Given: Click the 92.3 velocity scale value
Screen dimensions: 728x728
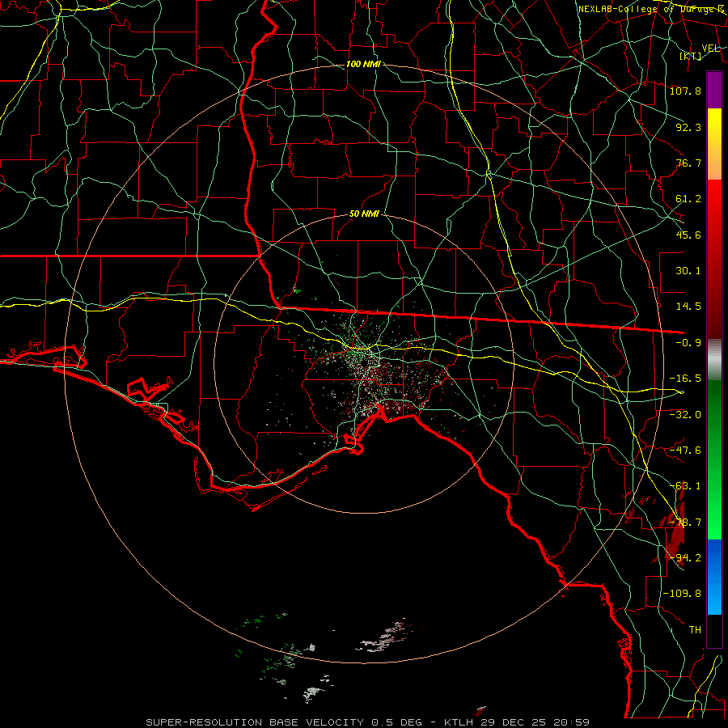Looking at the screenshot, I should [688, 127].
